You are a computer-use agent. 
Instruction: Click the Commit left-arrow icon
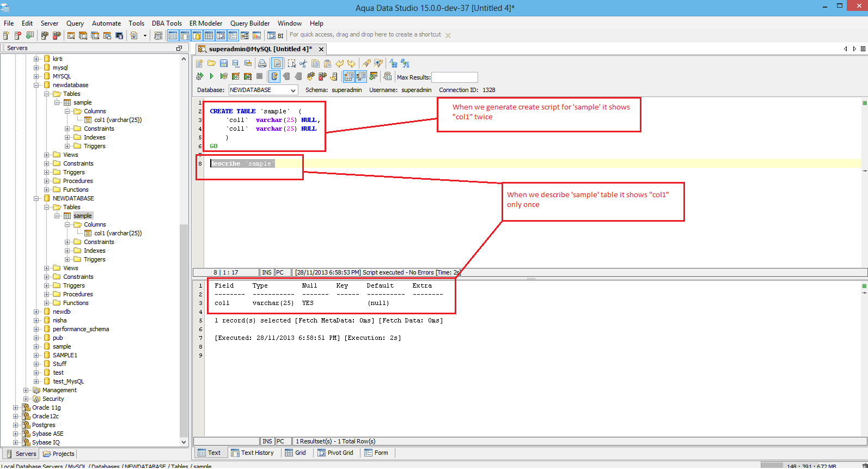click(x=286, y=76)
